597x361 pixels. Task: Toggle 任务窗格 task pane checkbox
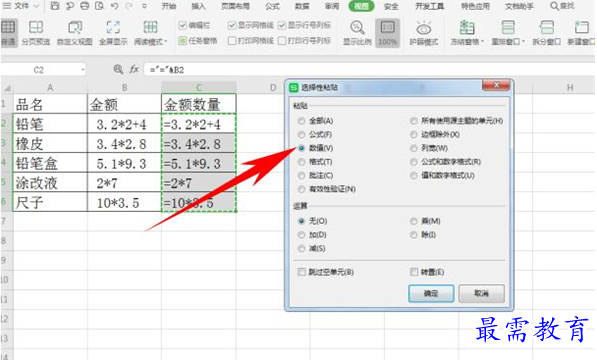(x=183, y=40)
